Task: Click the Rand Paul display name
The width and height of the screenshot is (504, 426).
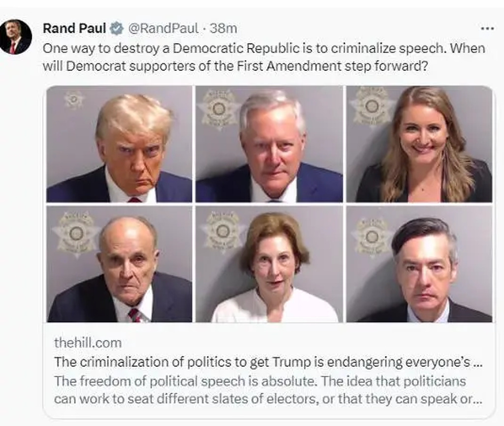Action: pos(74,28)
